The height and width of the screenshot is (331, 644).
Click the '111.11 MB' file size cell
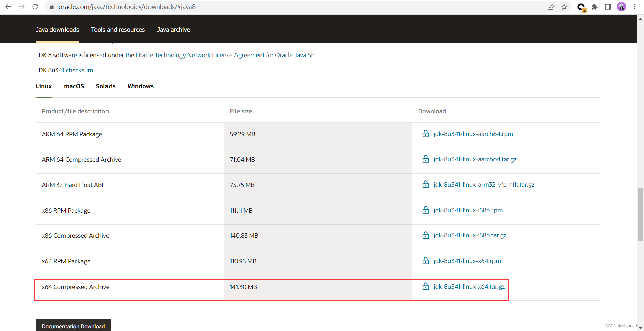[318, 212]
